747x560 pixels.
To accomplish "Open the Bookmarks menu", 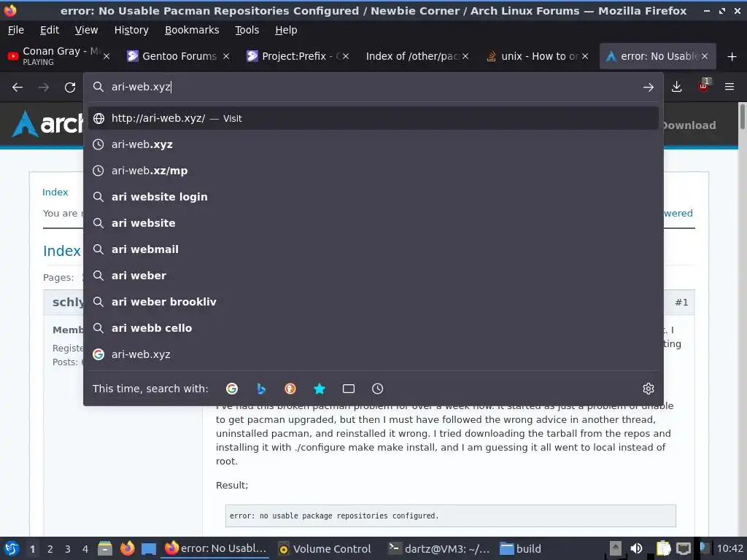I will [192, 30].
